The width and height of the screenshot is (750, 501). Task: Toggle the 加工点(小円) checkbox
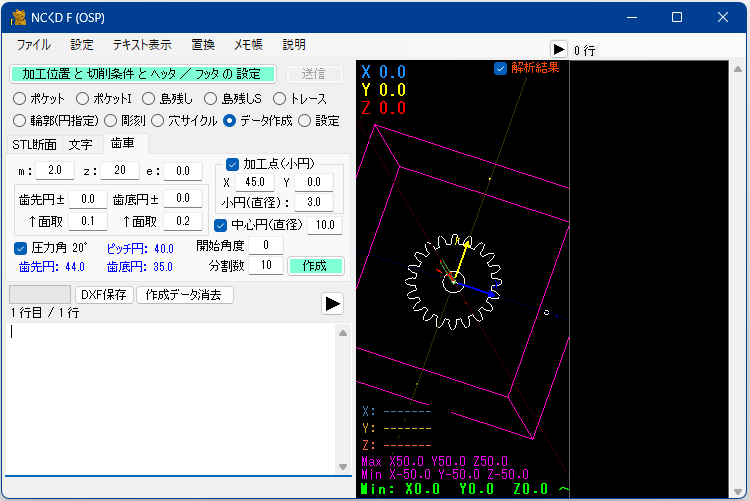tap(232, 165)
